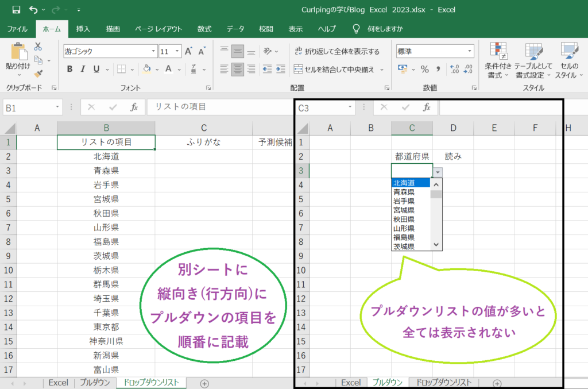Switch to the 数式 ribbon tab

pyautogui.click(x=204, y=29)
